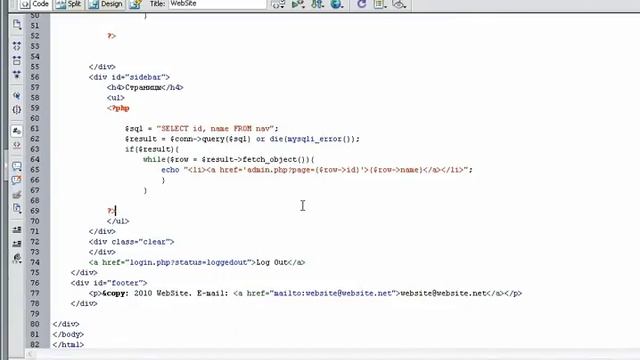This screenshot has width=640, height=360.
Task: Click line number 61 in gutter
Action: (x=35, y=129)
